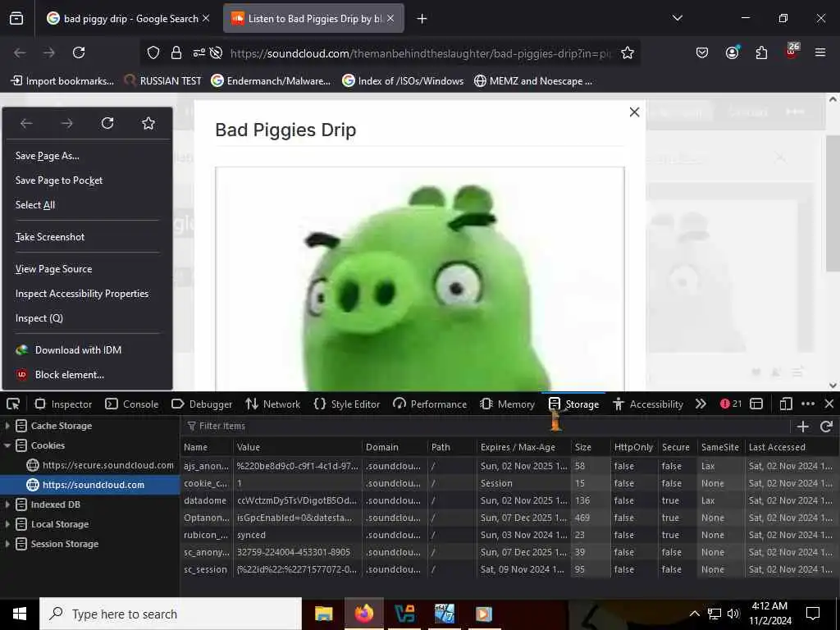Open site permissions icon in address bar
The height and width of the screenshot is (630, 840).
click(199, 52)
